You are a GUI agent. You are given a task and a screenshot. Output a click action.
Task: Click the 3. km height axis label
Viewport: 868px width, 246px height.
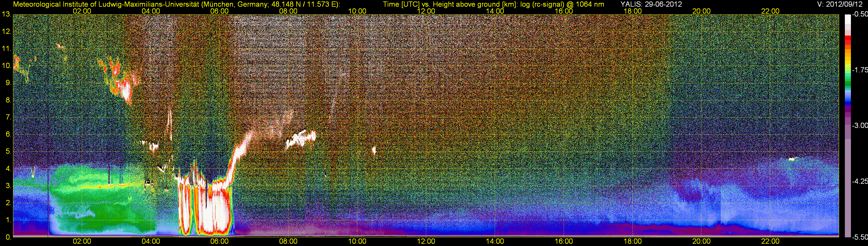(8, 186)
